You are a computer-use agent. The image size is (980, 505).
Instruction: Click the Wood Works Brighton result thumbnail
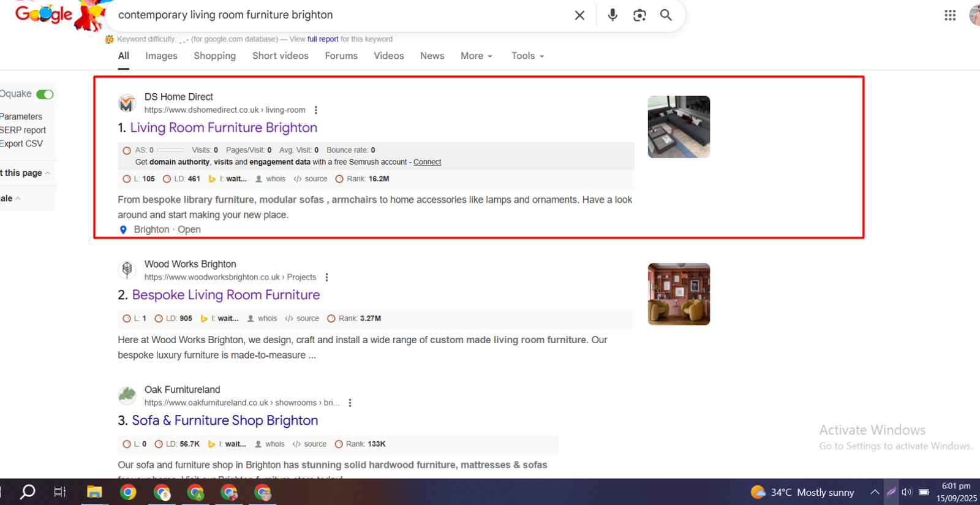(x=679, y=294)
